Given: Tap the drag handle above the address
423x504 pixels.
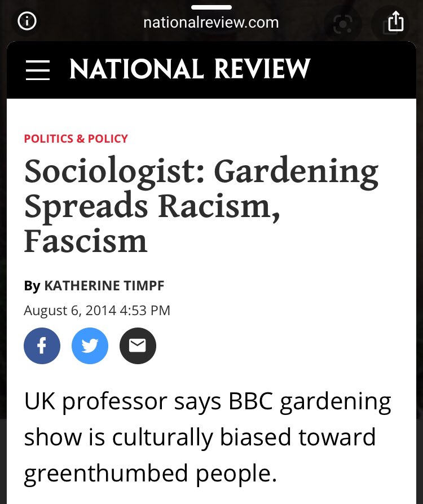Looking at the screenshot, I should pyautogui.click(x=211, y=7).
